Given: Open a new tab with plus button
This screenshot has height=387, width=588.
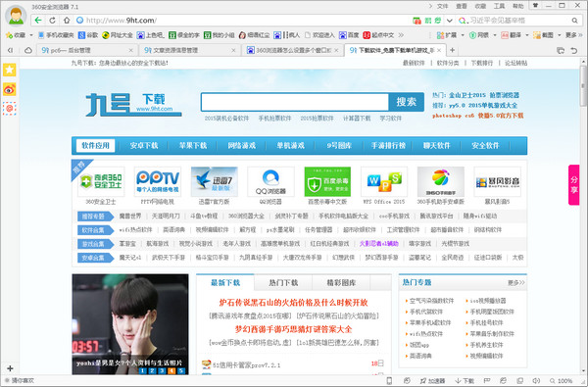Looking at the screenshot, I should [452, 50].
